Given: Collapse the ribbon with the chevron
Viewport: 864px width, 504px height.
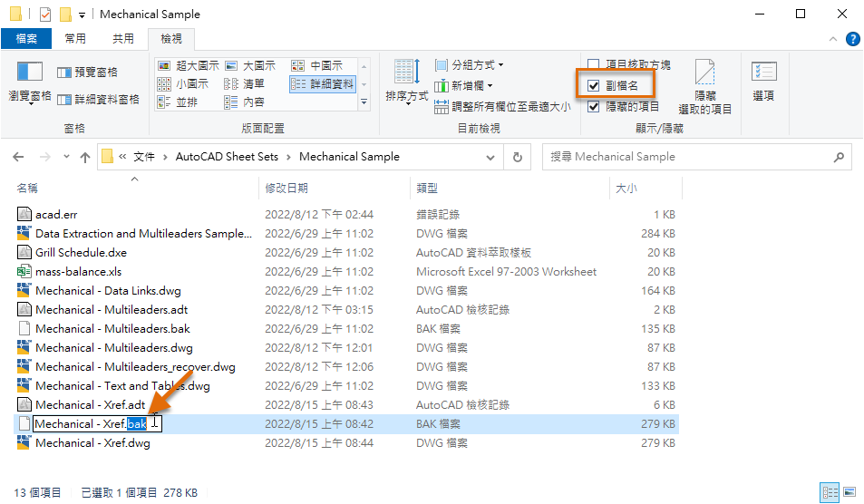Looking at the screenshot, I should click(832, 39).
